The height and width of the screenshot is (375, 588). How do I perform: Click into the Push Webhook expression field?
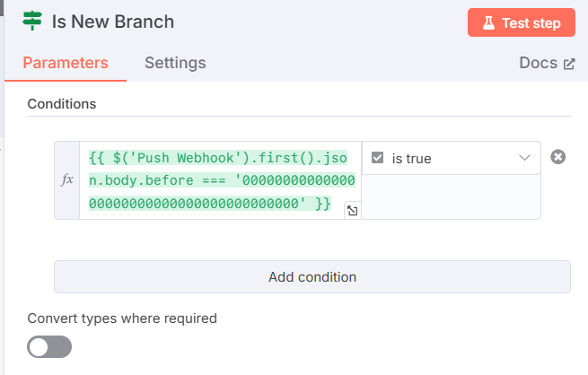(x=221, y=180)
